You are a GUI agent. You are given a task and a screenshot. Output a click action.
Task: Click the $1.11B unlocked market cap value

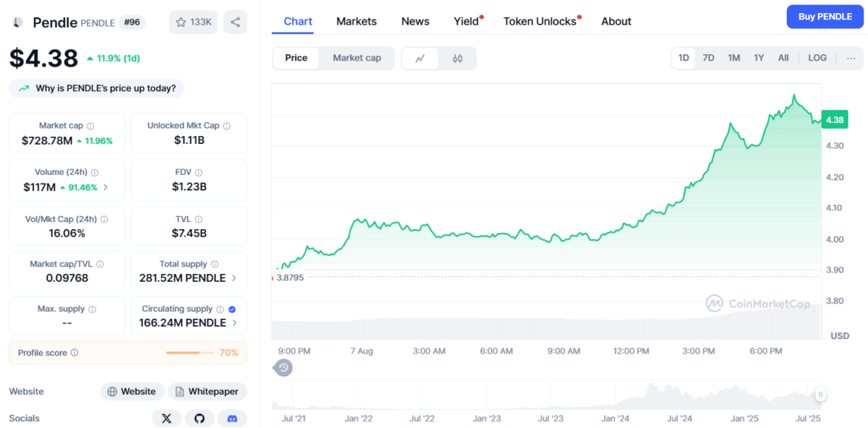tap(189, 140)
